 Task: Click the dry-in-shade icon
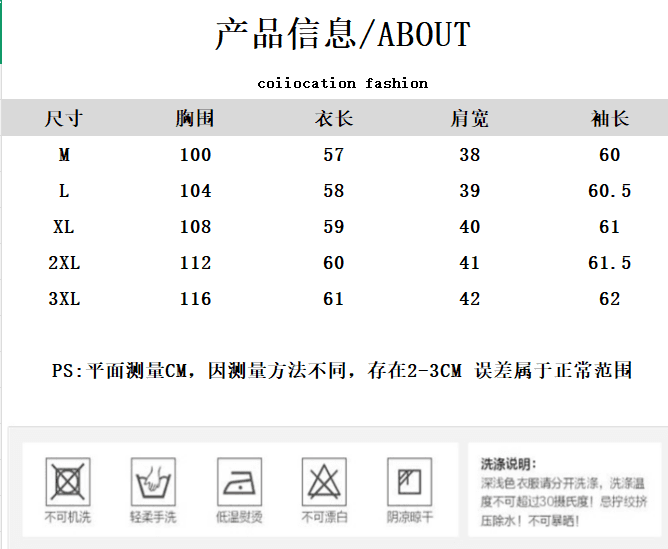[409, 482]
